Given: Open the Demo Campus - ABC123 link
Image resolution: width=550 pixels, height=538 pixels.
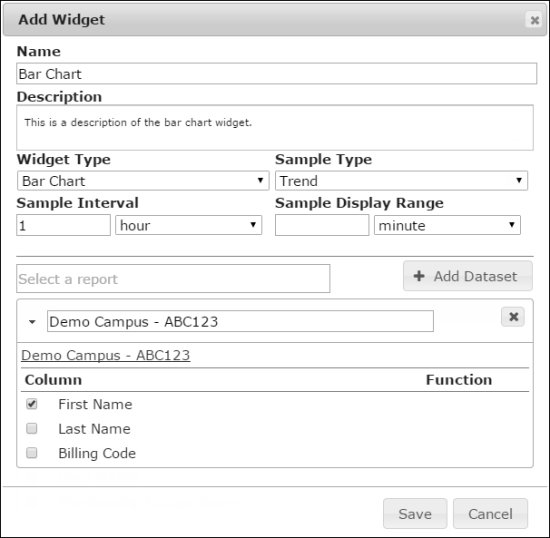Looking at the screenshot, I should point(106,355).
